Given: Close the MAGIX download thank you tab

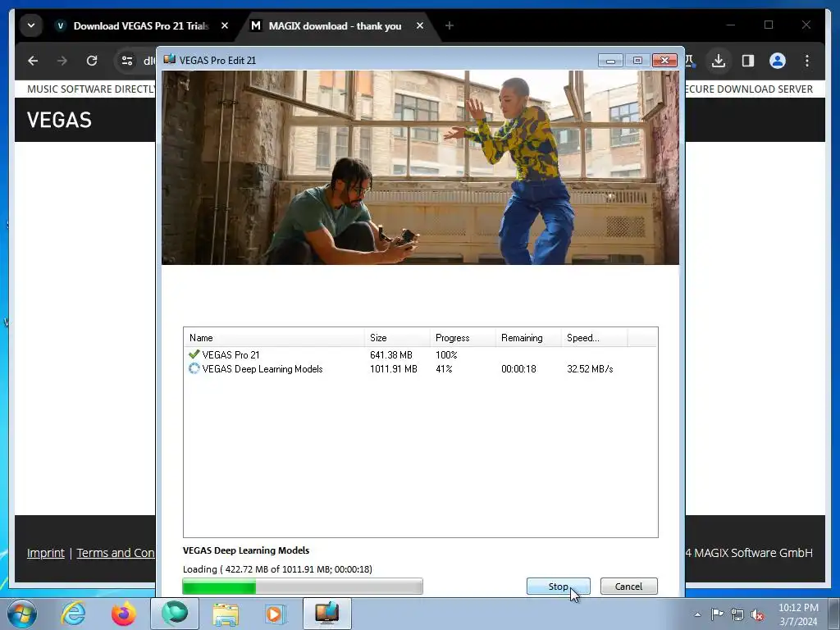Looking at the screenshot, I should (x=420, y=25).
